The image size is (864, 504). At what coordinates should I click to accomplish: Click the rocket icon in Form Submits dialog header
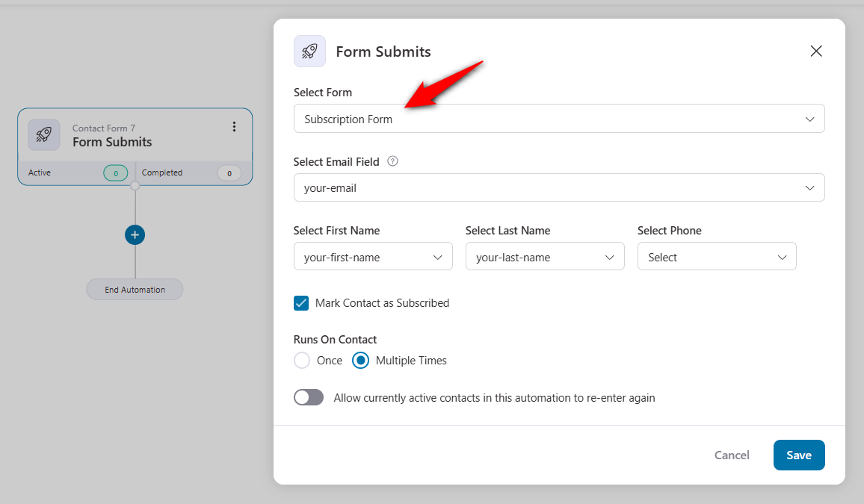pos(309,52)
